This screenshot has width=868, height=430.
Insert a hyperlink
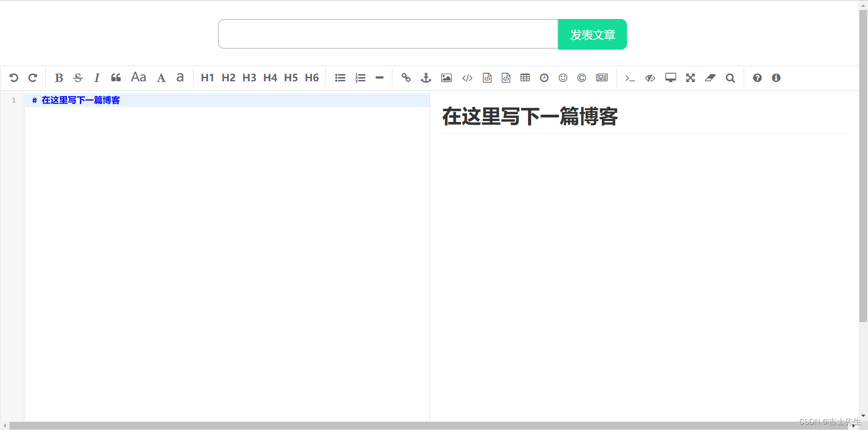click(406, 78)
